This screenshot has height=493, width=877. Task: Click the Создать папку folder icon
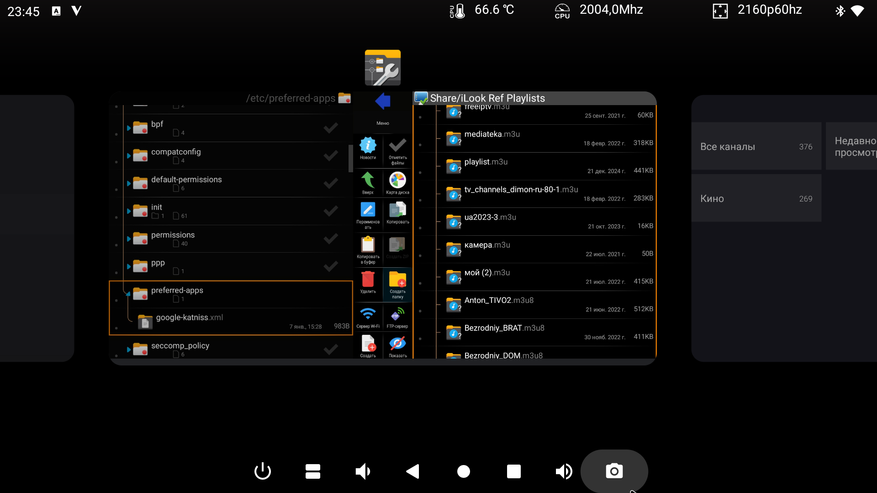(x=398, y=279)
